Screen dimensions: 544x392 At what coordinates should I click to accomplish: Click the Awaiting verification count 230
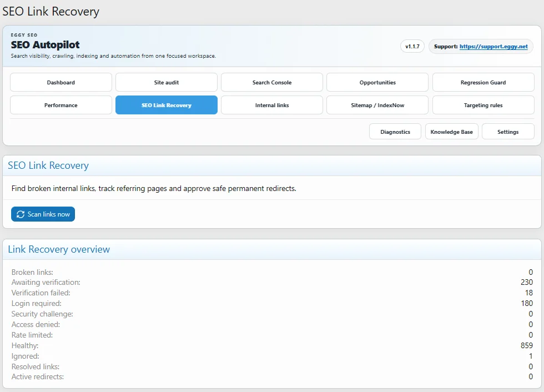coord(527,283)
